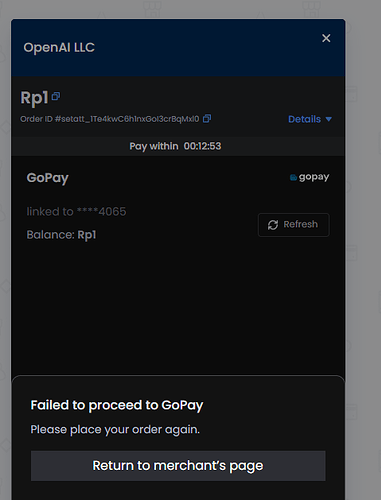This screenshot has width=381, height=500.
Task: Click the Please place your order again message
Action: [115, 430]
